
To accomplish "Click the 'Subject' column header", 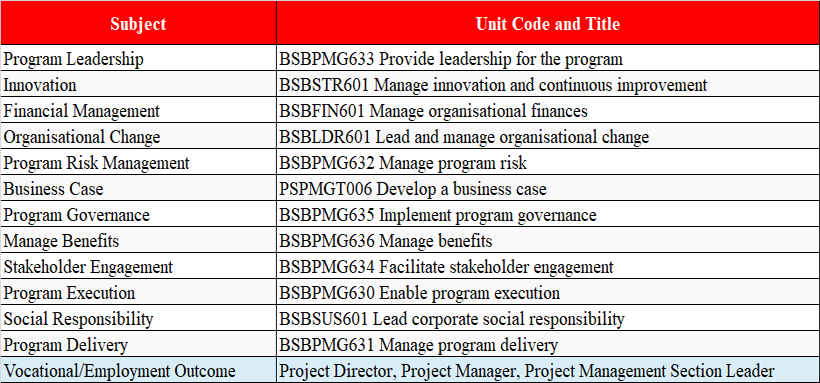I will point(138,22).
